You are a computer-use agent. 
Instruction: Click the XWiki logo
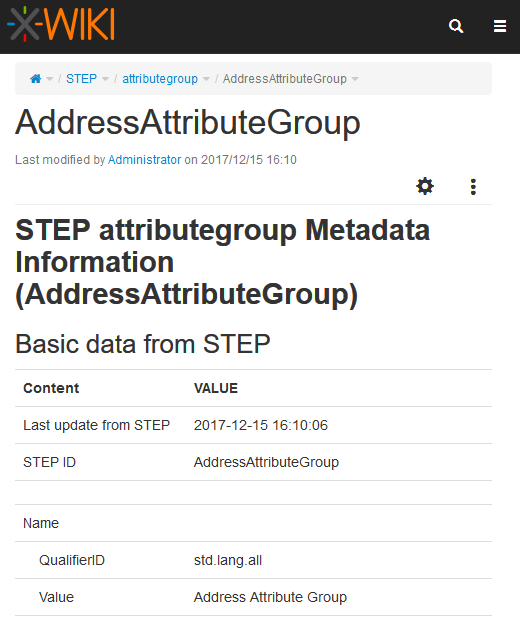pyautogui.click(x=61, y=24)
